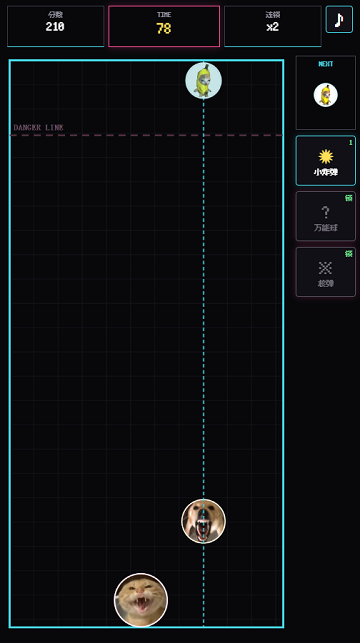Toggle the music note sound button

click(x=339, y=19)
